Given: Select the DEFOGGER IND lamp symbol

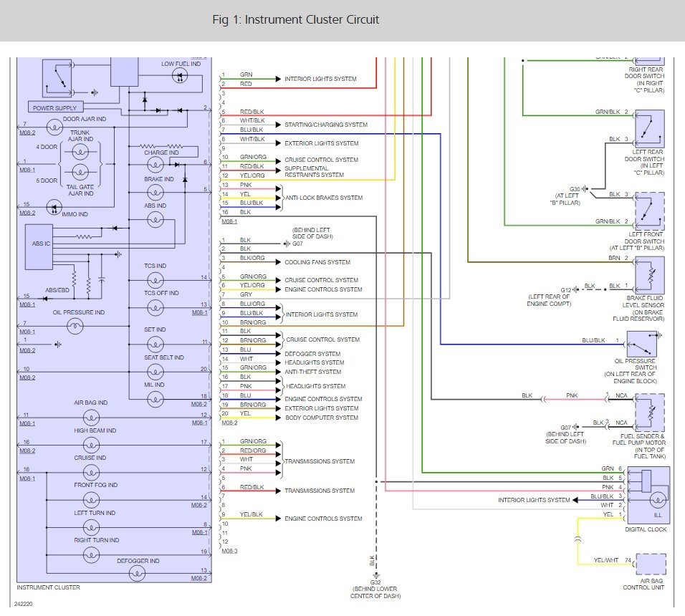Looking at the screenshot, I should 137,573.
